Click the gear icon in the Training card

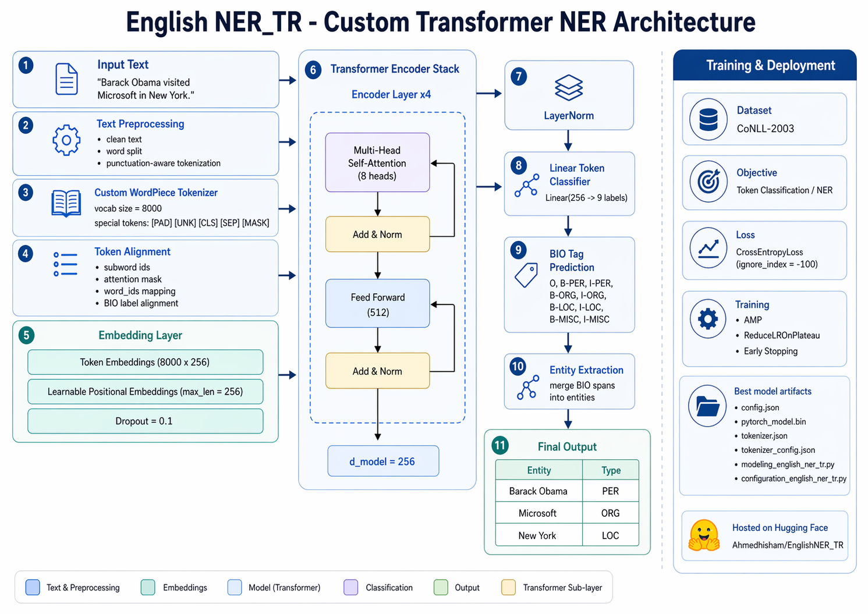pos(708,319)
